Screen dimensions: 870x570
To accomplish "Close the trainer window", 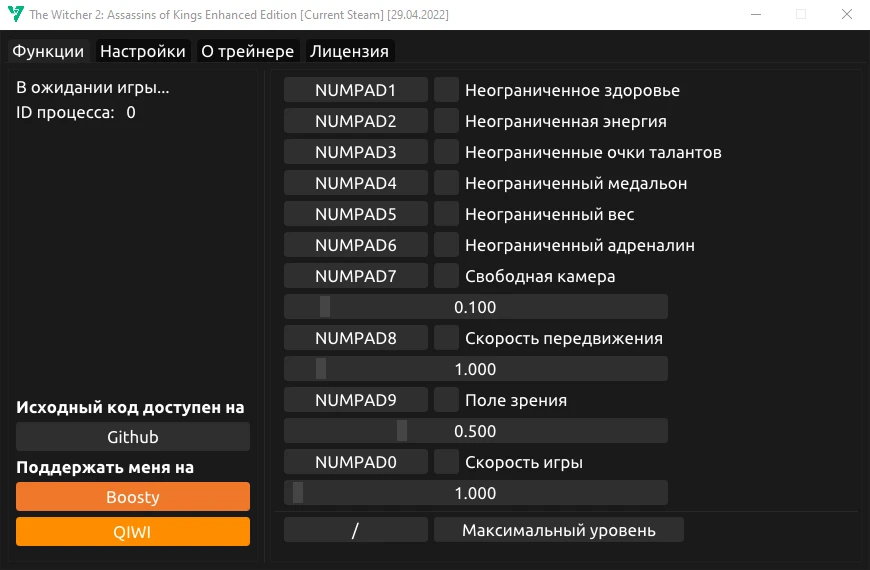I will tap(847, 14).
